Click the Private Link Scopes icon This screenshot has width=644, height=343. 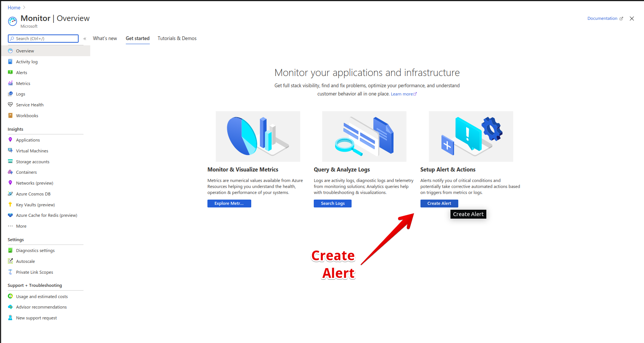pyautogui.click(x=10, y=272)
